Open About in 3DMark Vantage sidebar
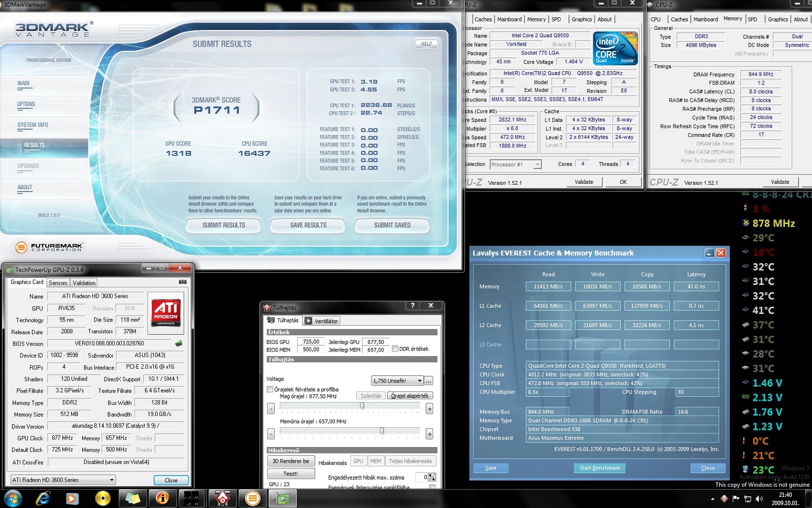The image size is (812, 508). [x=25, y=187]
